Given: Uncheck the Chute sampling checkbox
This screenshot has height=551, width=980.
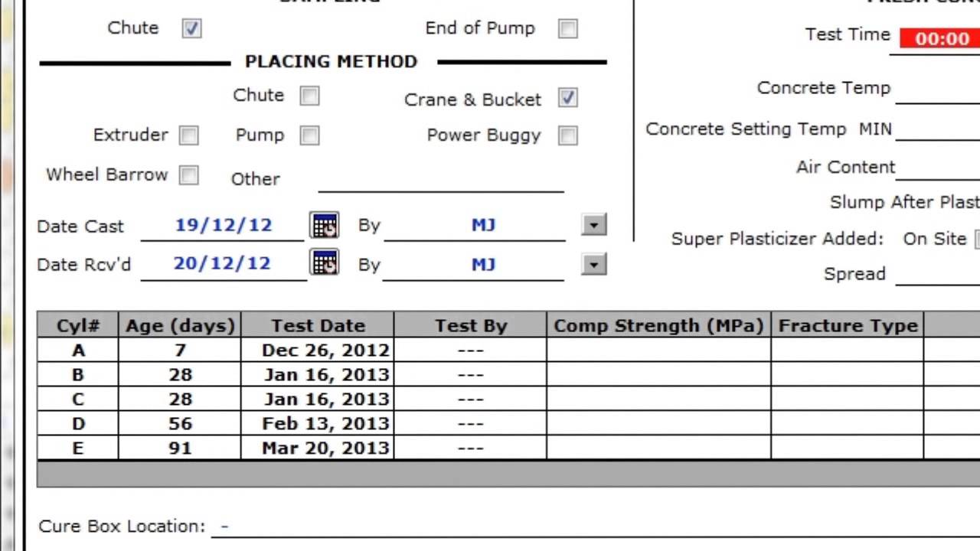Looking at the screenshot, I should tap(191, 29).
